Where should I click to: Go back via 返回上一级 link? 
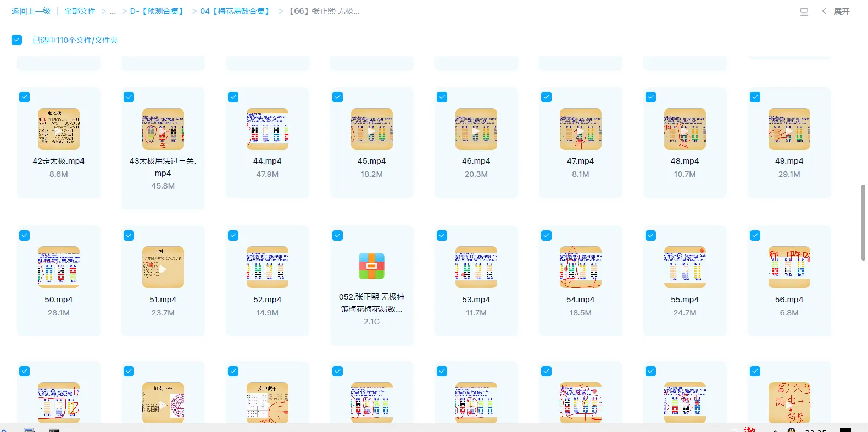[x=31, y=11]
